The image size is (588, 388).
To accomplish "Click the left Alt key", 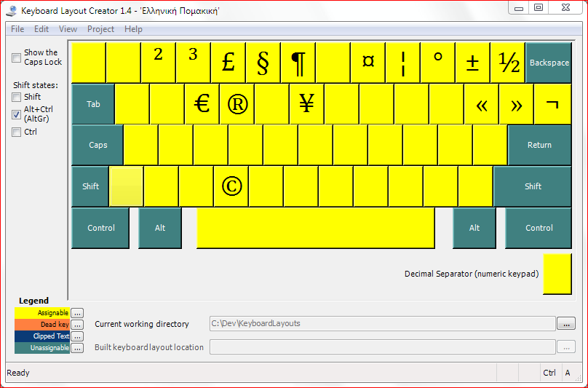I will pyautogui.click(x=160, y=228).
